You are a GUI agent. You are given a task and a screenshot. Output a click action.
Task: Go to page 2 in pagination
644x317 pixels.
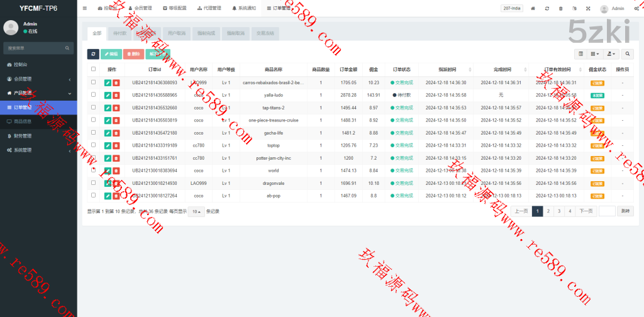(548, 211)
